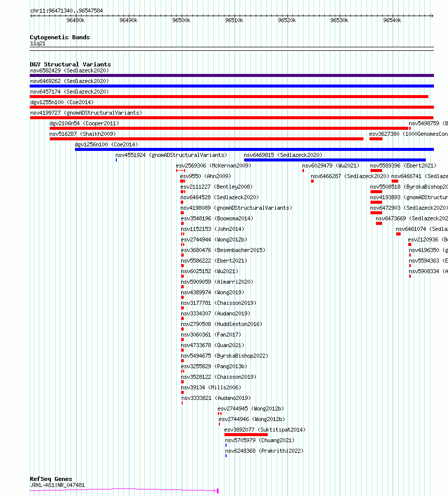Select nsv3333821 (Audano2019) label

pos(216,398)
